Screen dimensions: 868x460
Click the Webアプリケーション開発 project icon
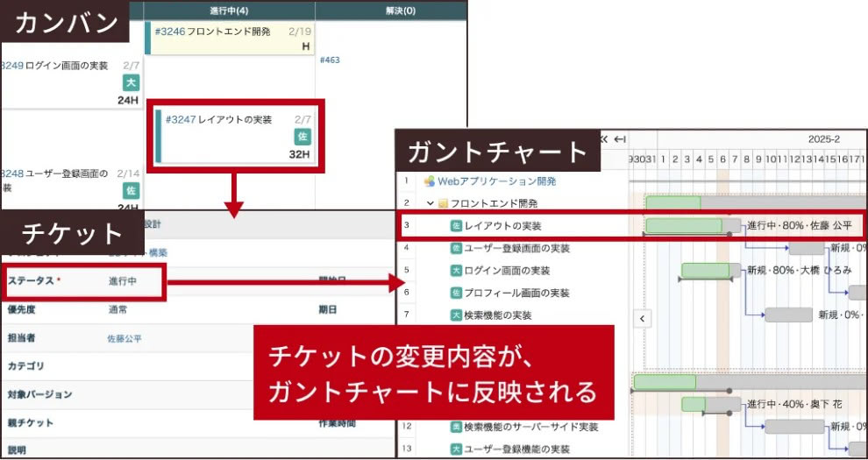(x=430, y=181)
